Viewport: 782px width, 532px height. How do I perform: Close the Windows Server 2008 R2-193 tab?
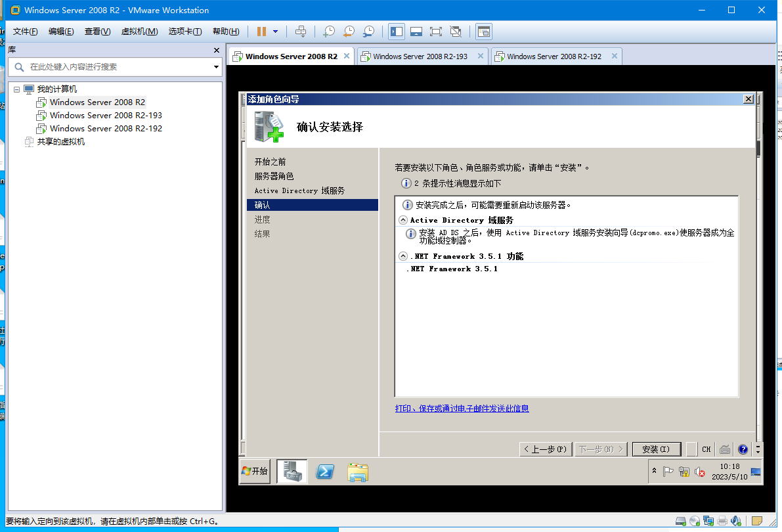(480, 56)
